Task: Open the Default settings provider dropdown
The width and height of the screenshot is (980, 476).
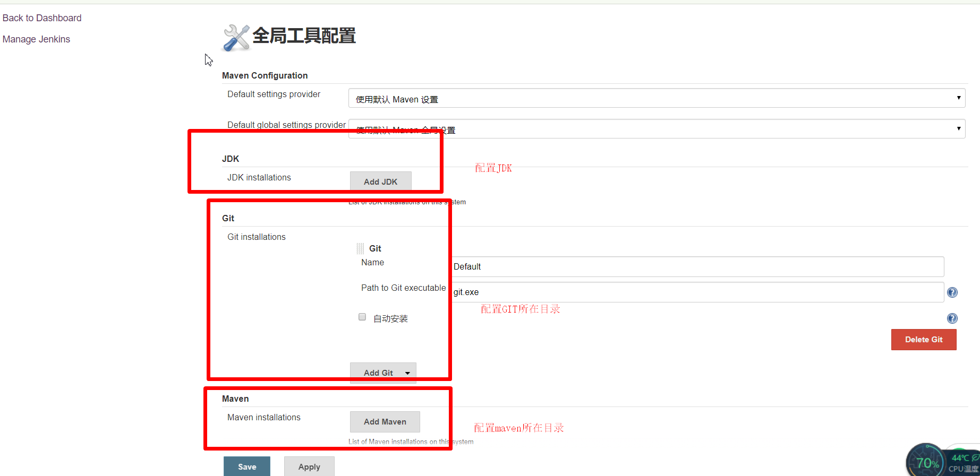Action: point(657,98)
